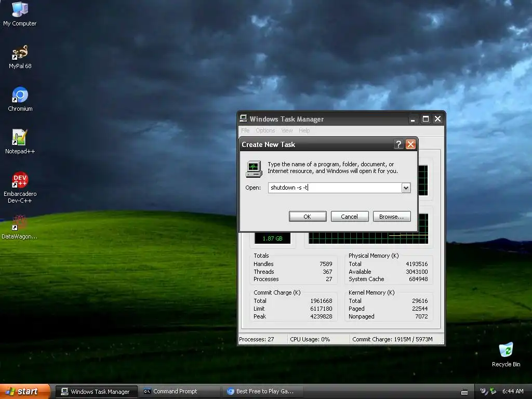Open the Help menu in Task Manager
Screen dimensions: 532x399
[304, 130]
